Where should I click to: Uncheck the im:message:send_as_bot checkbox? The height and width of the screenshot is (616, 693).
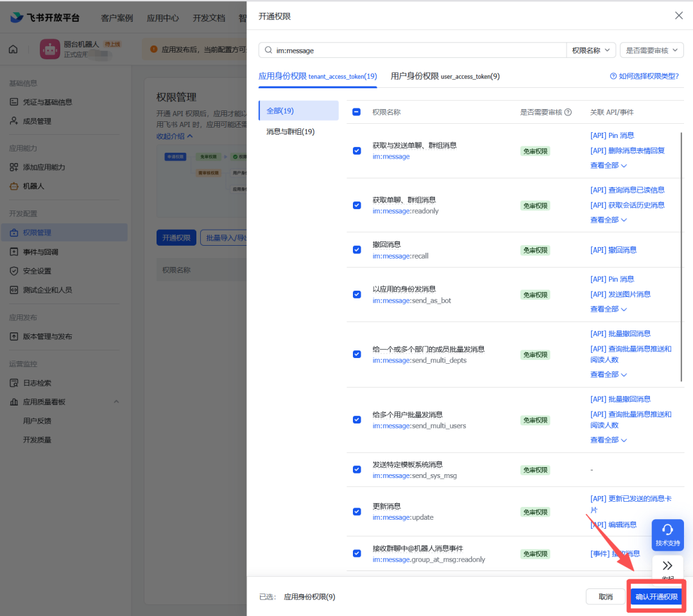point(357,295)
